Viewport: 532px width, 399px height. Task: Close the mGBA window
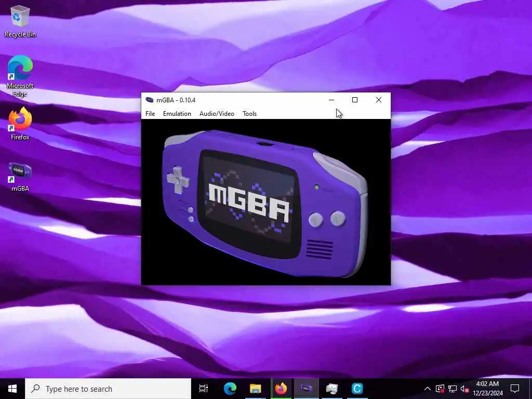pyautogui.click(x=378, y=100)
